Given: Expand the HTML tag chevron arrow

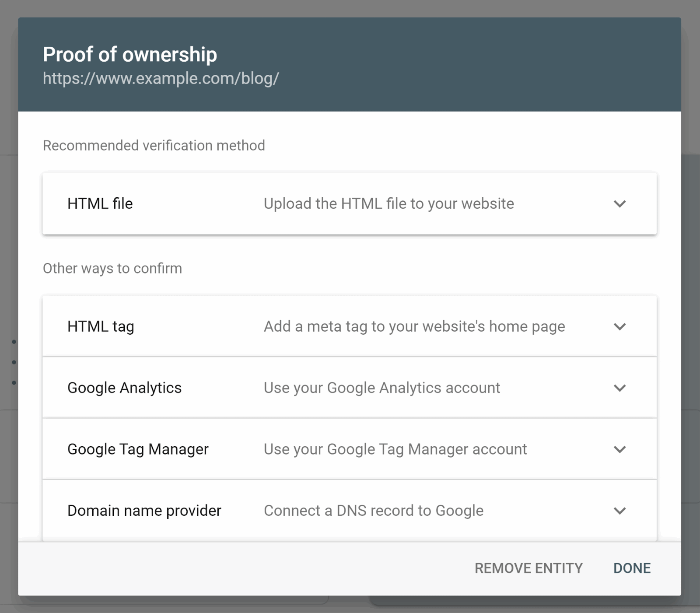Looking at the screenshot, I should point(619,327).
